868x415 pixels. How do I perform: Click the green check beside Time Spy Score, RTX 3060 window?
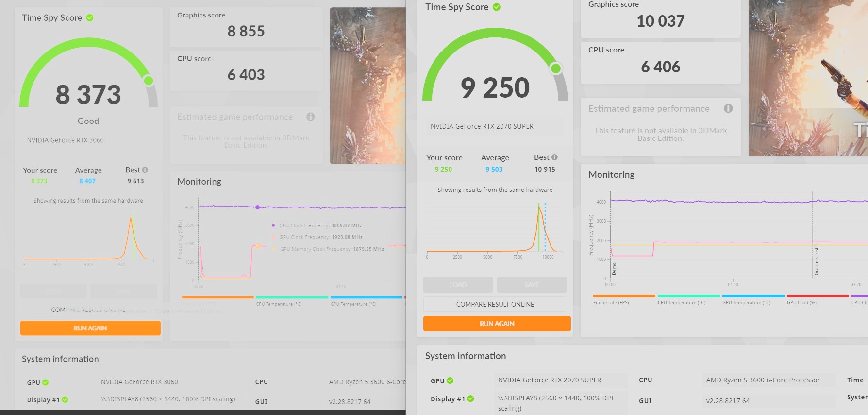(x=90, y=18)
